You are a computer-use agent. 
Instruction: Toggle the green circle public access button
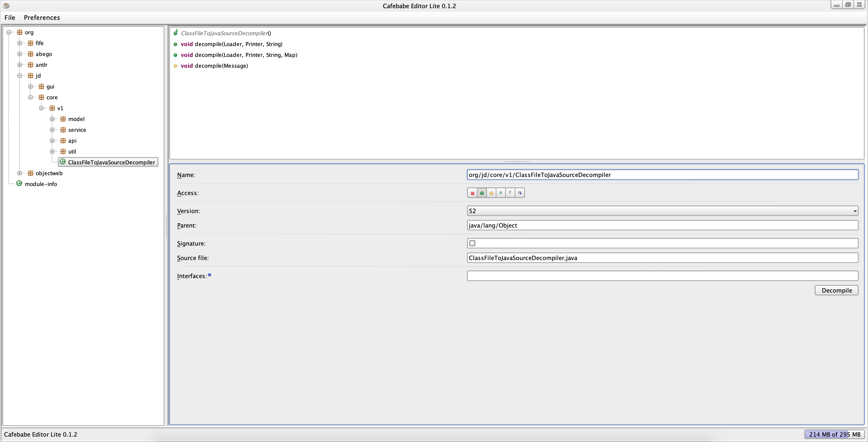(x=482, y=193)
